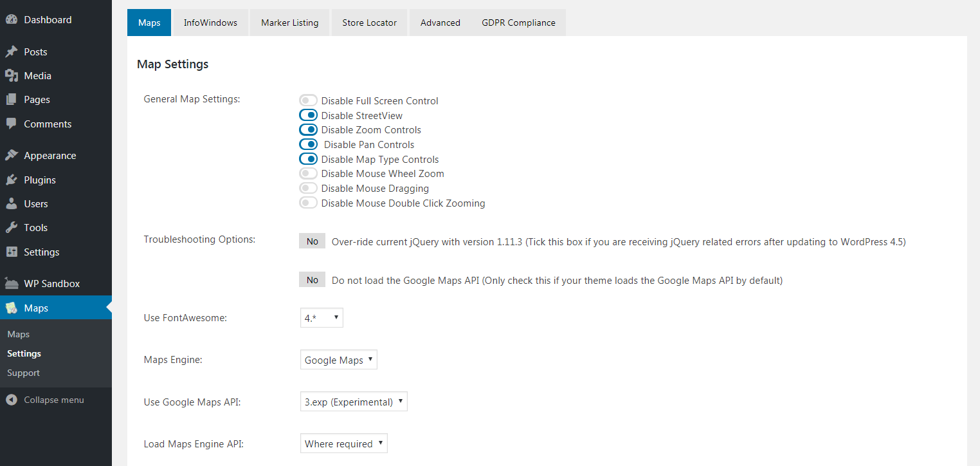Click the Plugins plug icon
This screenshot has width=980, height=466.
click(x=12, y=180)
